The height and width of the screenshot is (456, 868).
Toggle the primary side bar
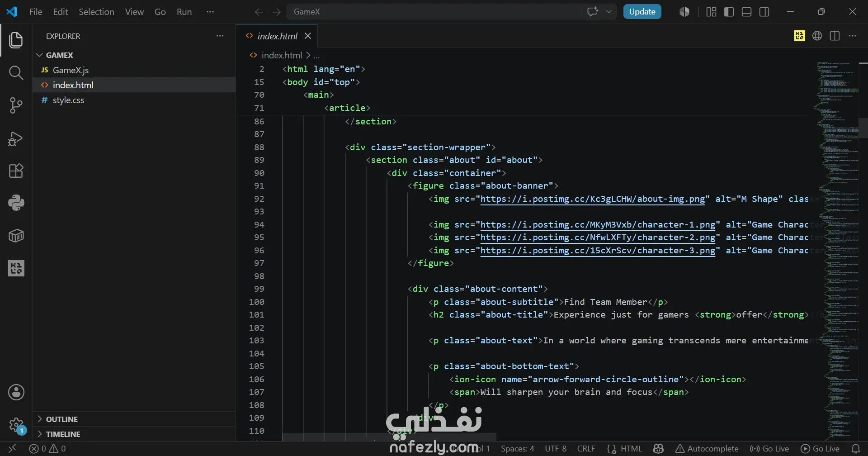pos(729,12)
